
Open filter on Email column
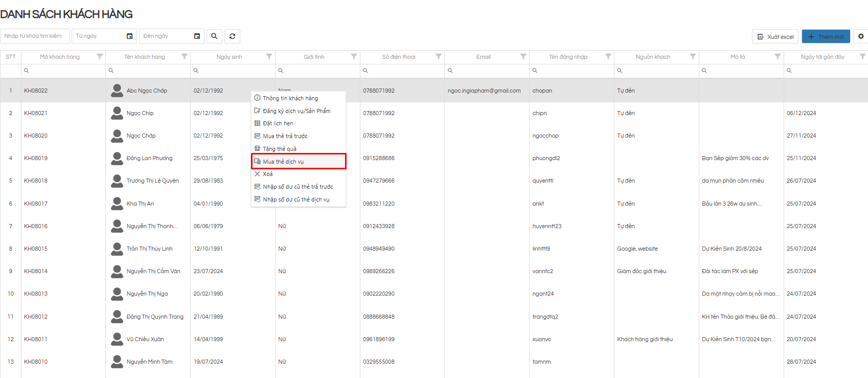523,57
